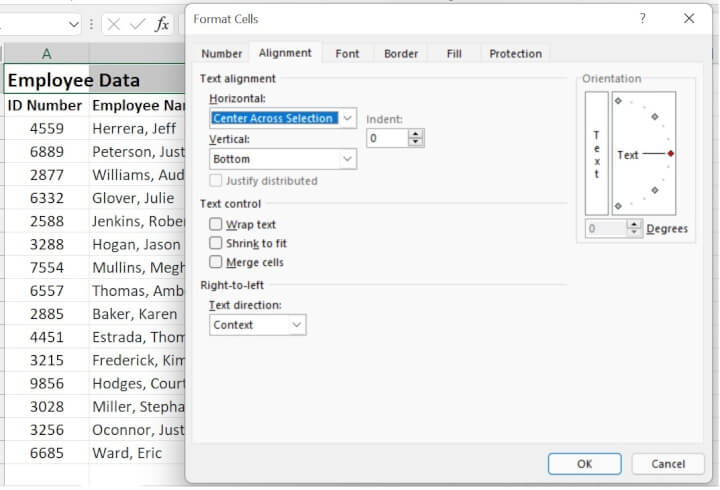Switch to the Font tab

(347, 54)
